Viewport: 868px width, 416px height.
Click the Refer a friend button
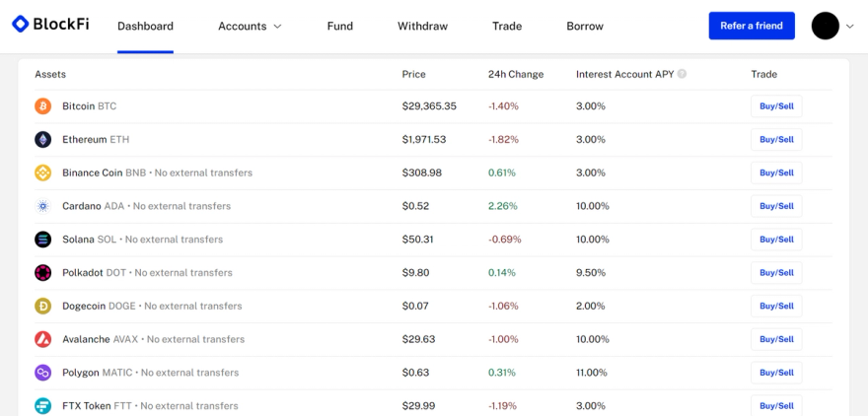(752, 26)
